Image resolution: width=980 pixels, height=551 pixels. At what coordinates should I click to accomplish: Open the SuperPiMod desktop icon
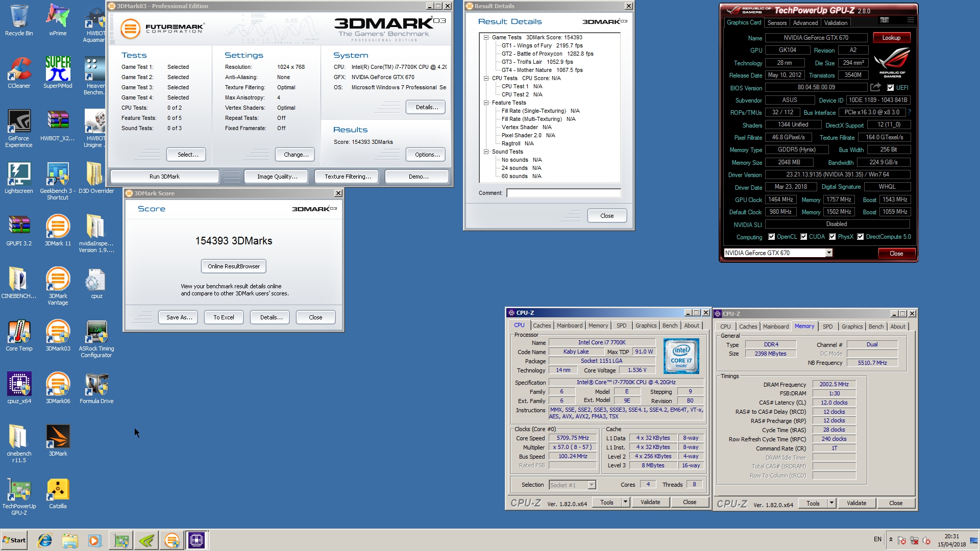click(x=58, y=73)
